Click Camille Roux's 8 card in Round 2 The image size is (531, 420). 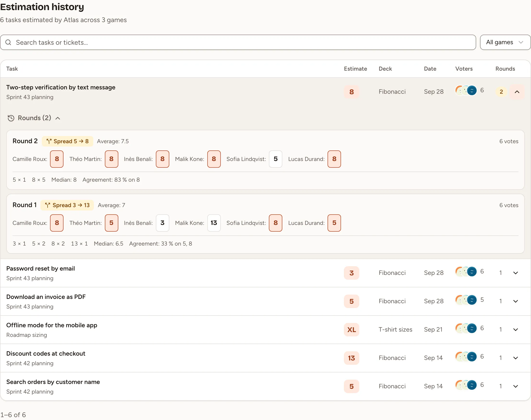click(x=57, y=159)
